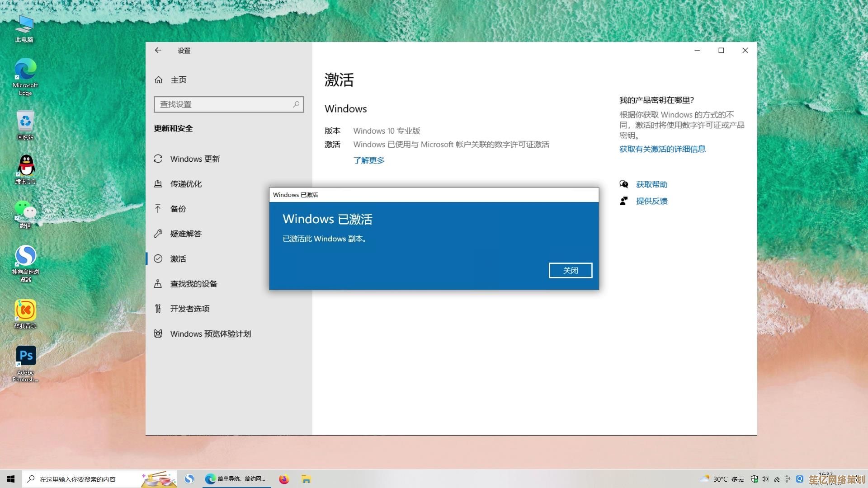Open Firefox from taskbar
868x488 pixels.
pos(284,479)
